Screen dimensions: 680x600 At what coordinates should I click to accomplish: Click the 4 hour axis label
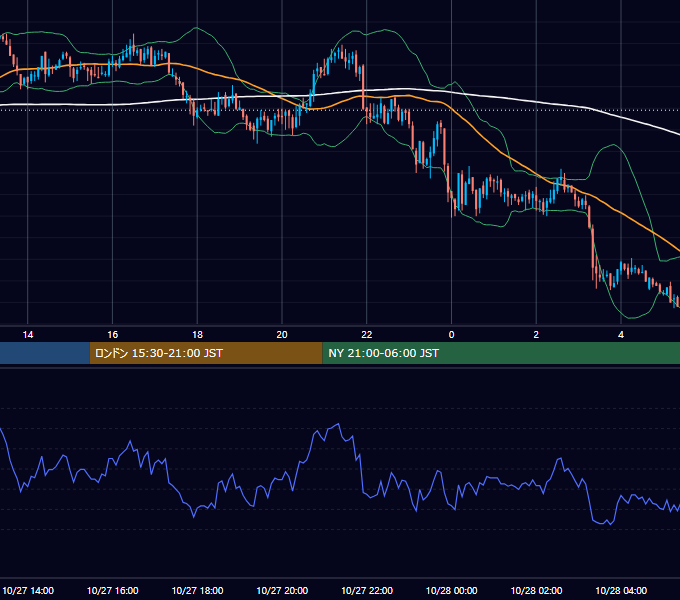pos(621,335)
